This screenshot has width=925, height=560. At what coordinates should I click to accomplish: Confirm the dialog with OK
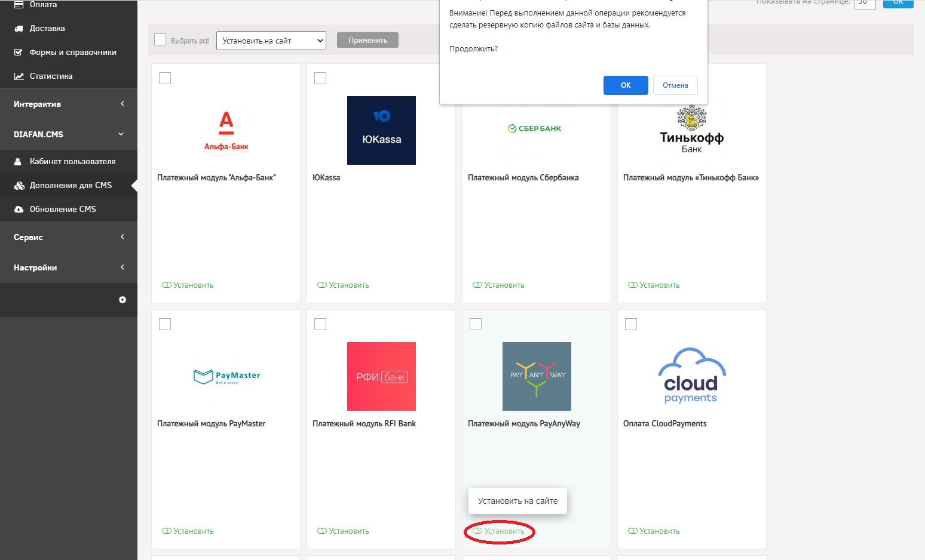tap(626, 85)
